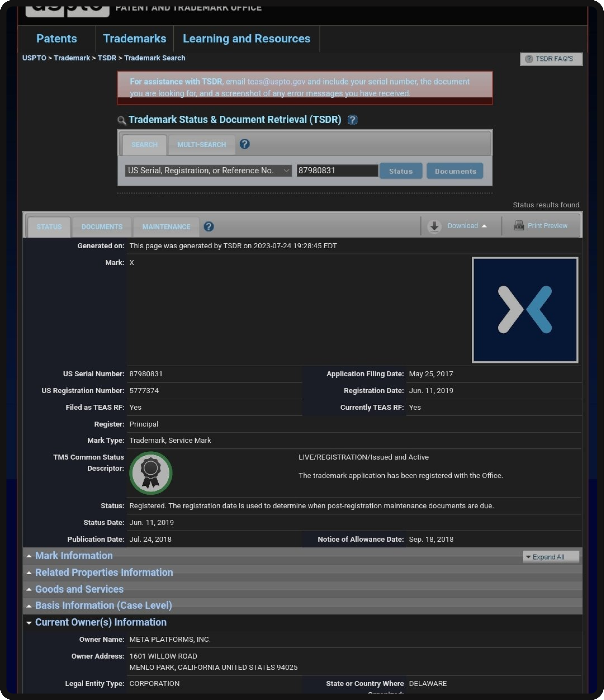Screen dimensions: 604x700
Task: Select the STATUS results tab
Action: coord(49,227)
